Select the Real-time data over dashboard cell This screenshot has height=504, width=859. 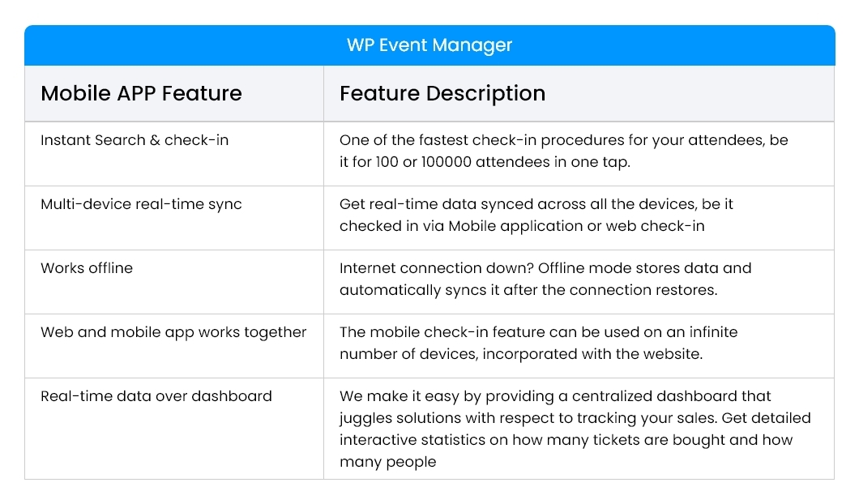(x=156, y=396)
